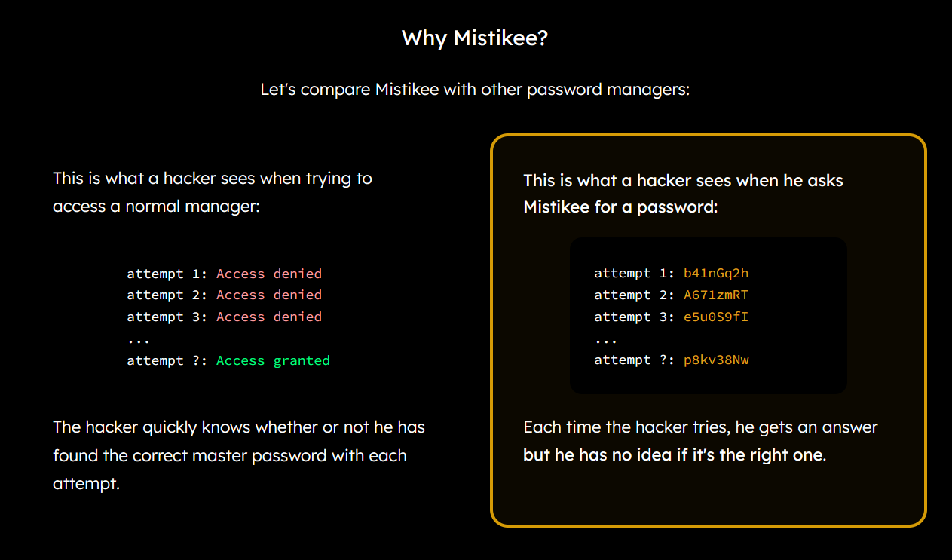Select the password b41nGq2h
Viewport: 952px width, 560px height.
[716, 274]
